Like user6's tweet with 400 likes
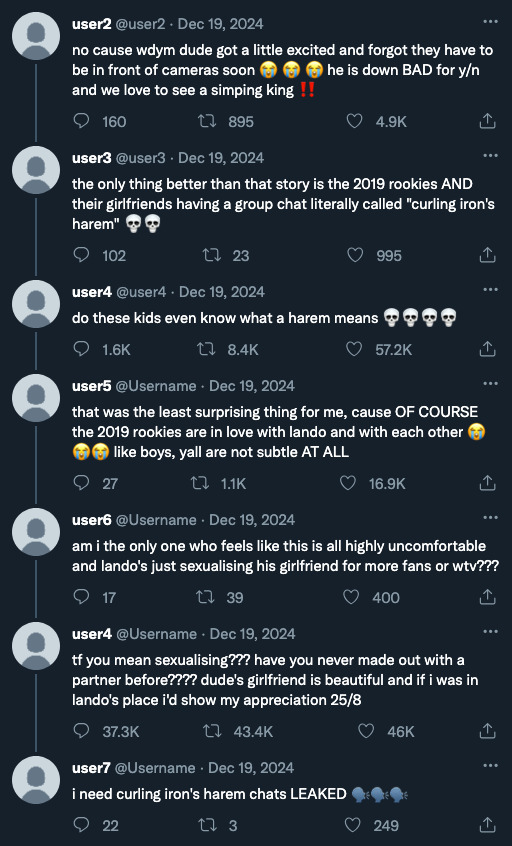This screenshot has width=512, height=846. pyautogui.click(x=351, y=597)
